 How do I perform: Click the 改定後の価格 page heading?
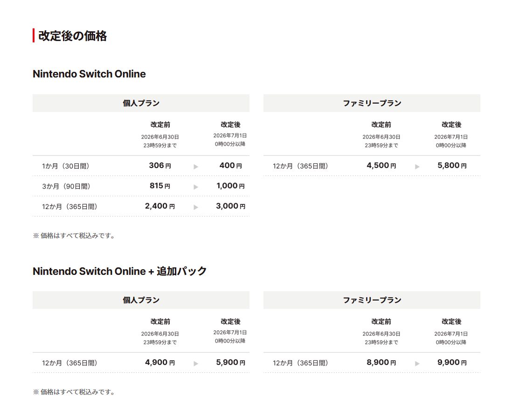[73, 35]
